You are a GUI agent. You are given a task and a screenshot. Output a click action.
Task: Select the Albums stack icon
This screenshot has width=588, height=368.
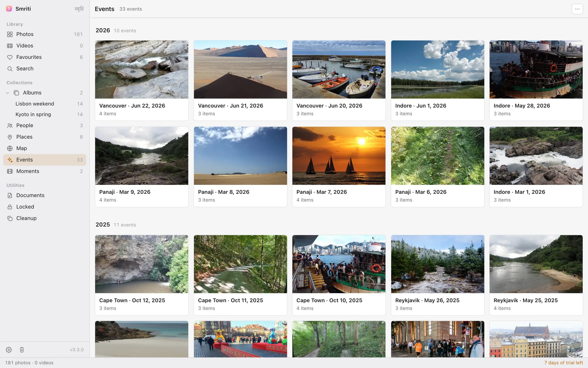(17, 93)
